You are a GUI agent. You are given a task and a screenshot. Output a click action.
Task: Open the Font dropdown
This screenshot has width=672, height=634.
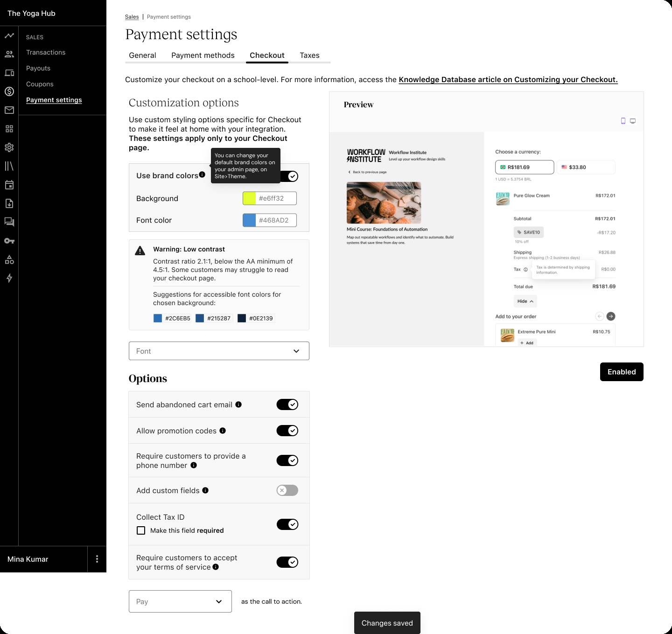coord(219,351)
